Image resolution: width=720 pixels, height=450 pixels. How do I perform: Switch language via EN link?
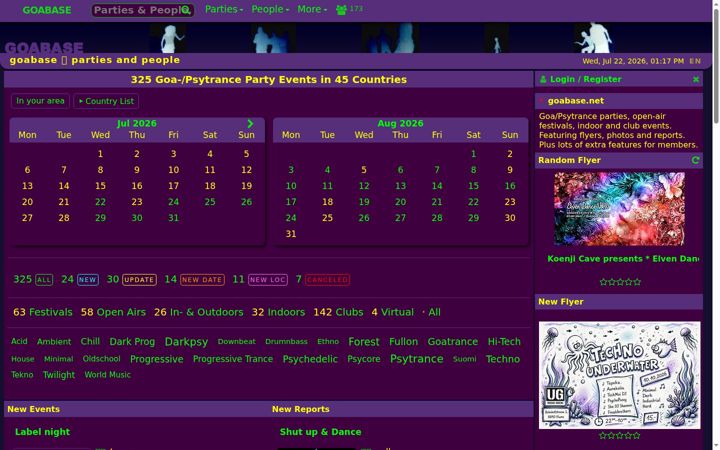pos(695,61)
